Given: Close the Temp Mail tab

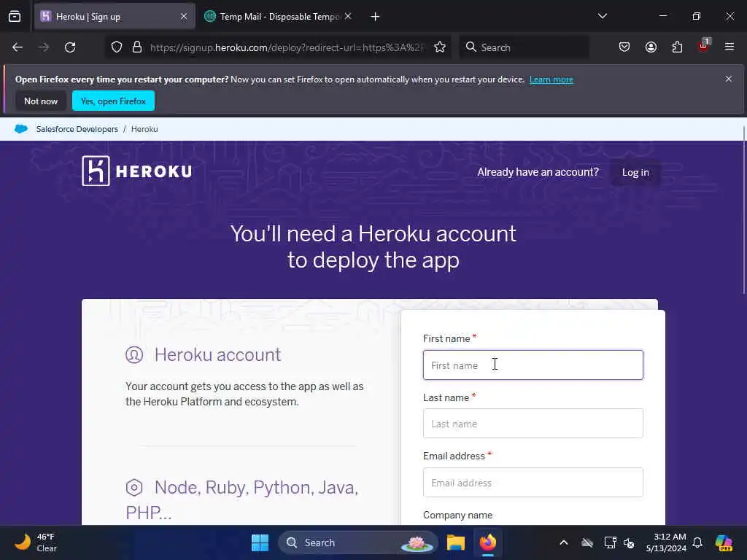Looking at the screenshot, I should click(x=348, y=17).
